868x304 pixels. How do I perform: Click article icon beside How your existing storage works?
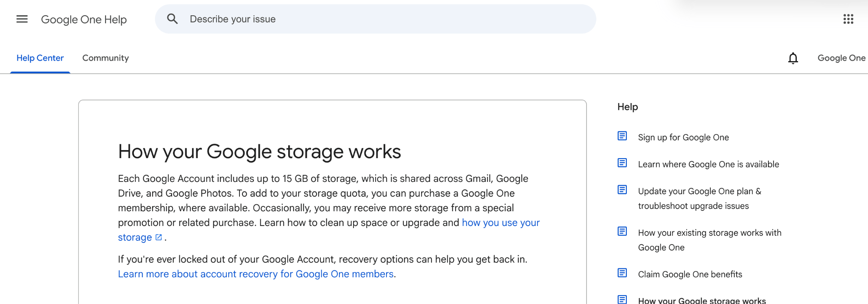pos(622,231)
